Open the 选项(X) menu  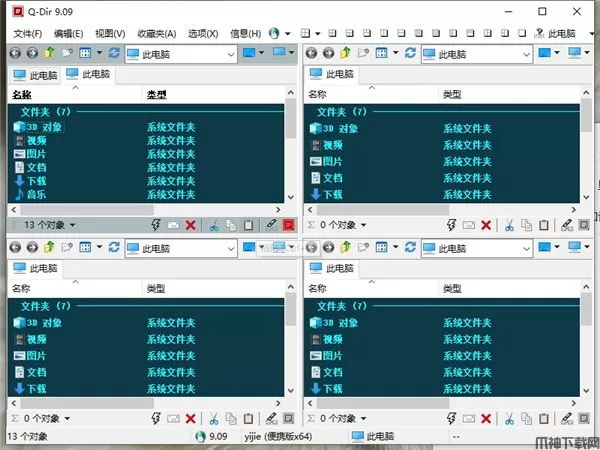click(203, 34)
